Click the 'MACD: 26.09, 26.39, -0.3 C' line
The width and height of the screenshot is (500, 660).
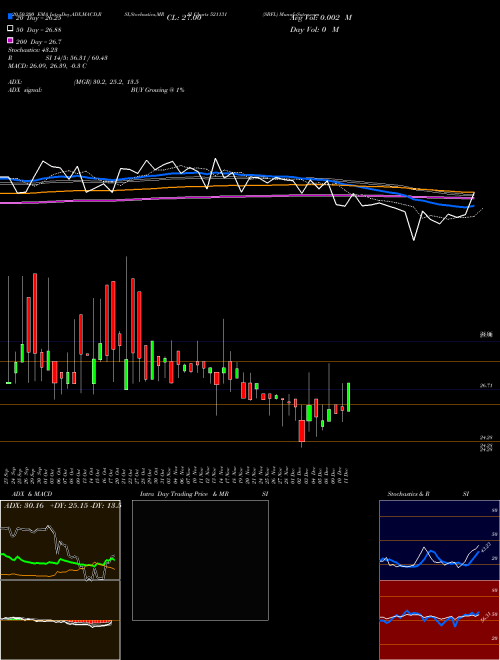pos(48,66)
